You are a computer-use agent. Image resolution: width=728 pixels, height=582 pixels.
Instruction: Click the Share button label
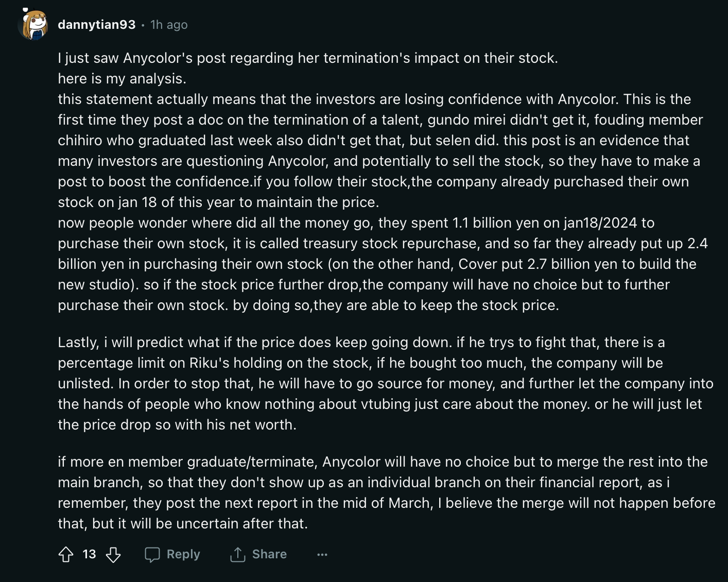(x=269, y=554)
